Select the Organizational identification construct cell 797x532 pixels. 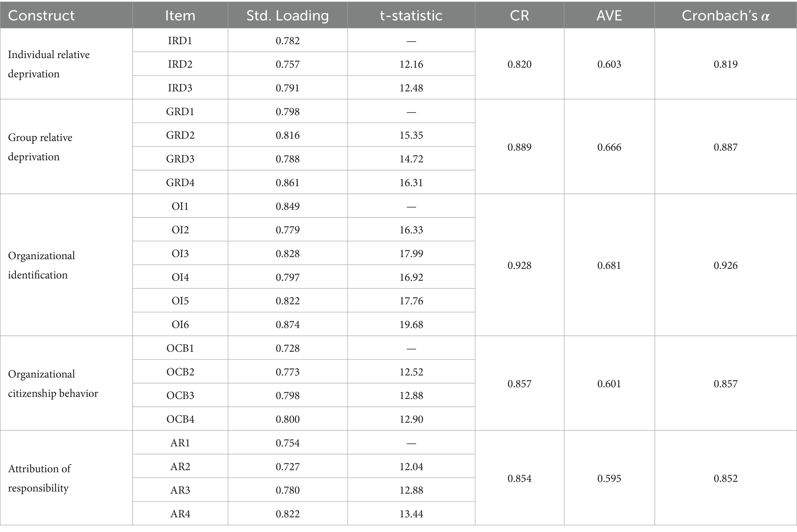tap(41, 265)
